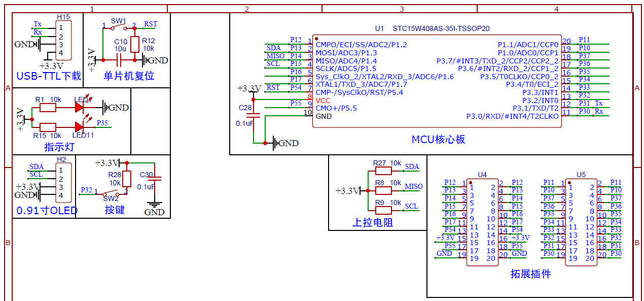
Task: Click the 'P3.2/INT0' pin name
Action: point(541,101)
